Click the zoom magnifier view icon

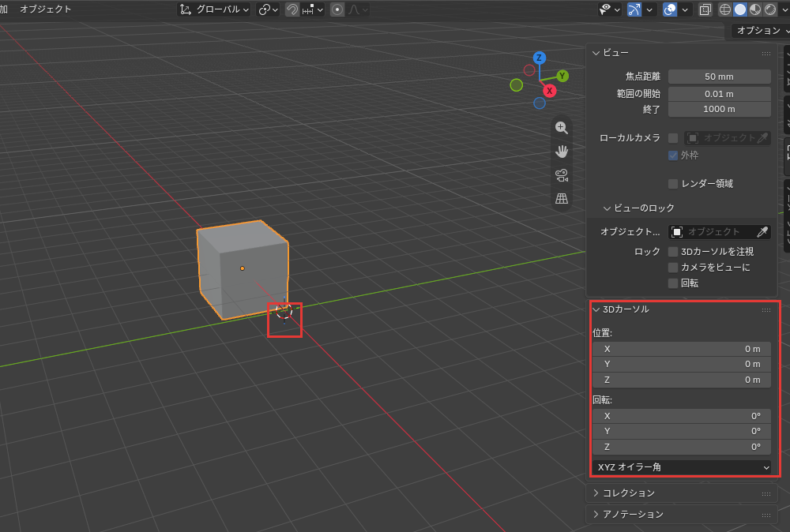click(562, 128)
